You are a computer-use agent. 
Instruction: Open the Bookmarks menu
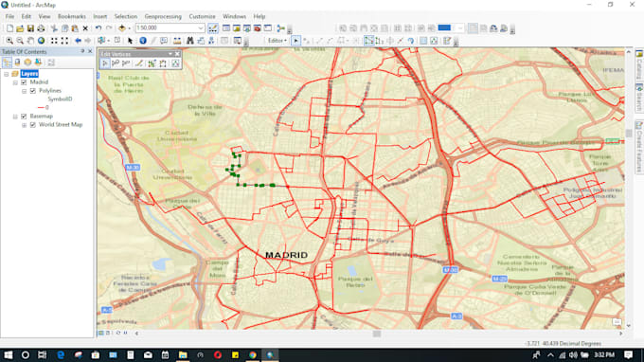(71, 16)
